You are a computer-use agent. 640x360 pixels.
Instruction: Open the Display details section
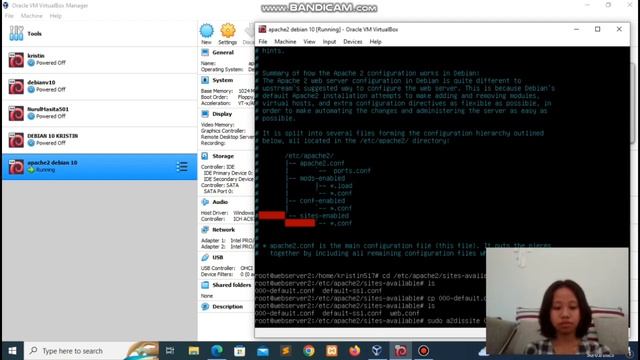[x=222, y=114]
